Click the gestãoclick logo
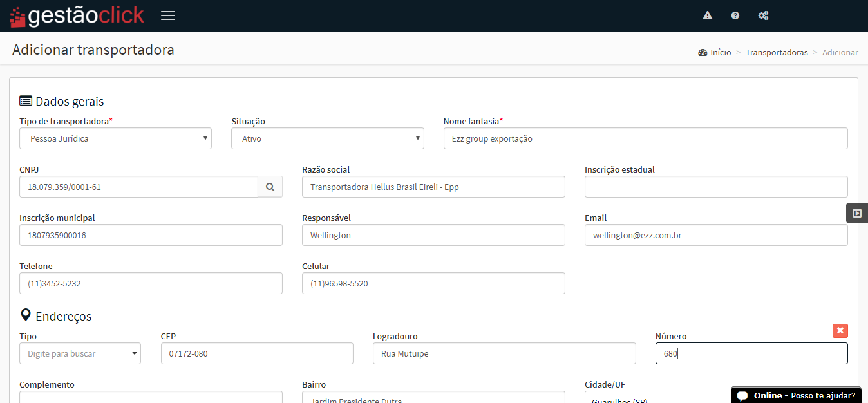Viewport: 868px width, 403px height. [x=77, y=15]
